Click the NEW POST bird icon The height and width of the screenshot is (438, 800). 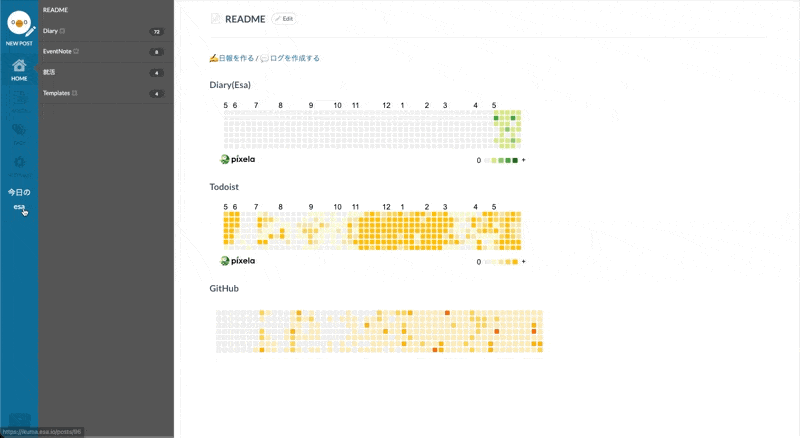18,24
